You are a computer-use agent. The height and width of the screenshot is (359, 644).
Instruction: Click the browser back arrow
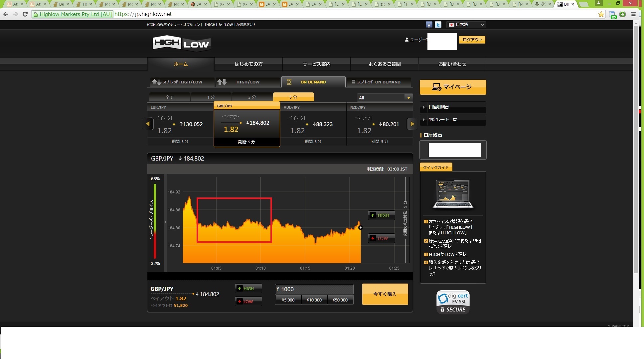tap(6, 14)
